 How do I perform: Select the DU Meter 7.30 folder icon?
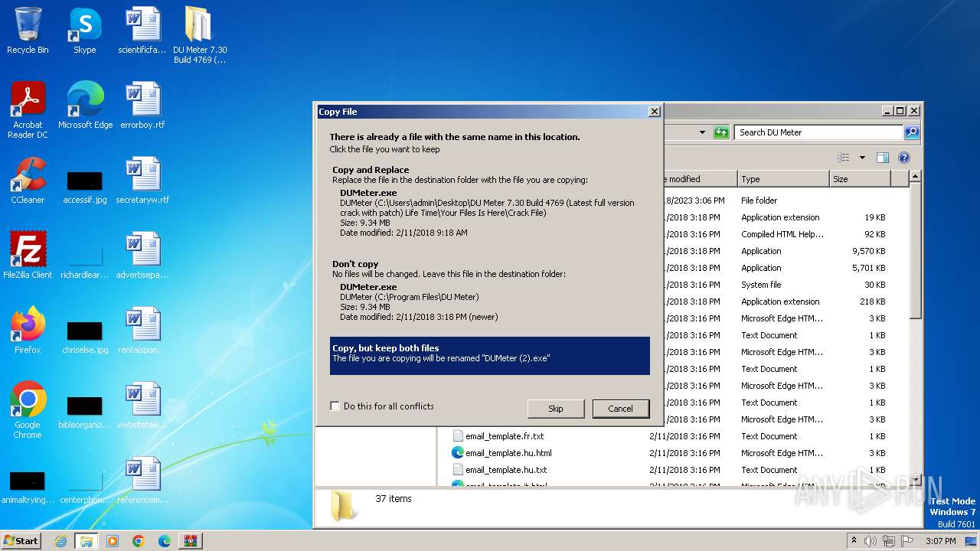tap(199, 35)
